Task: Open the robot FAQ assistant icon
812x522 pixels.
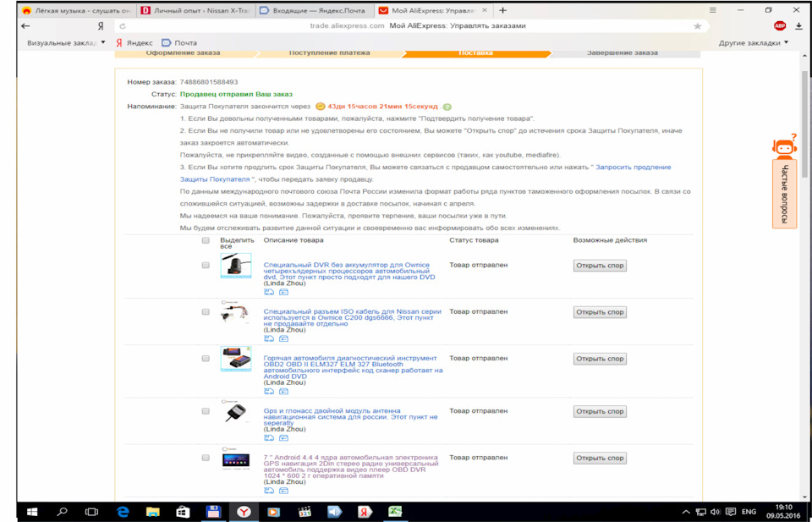Action: (785, 146)
